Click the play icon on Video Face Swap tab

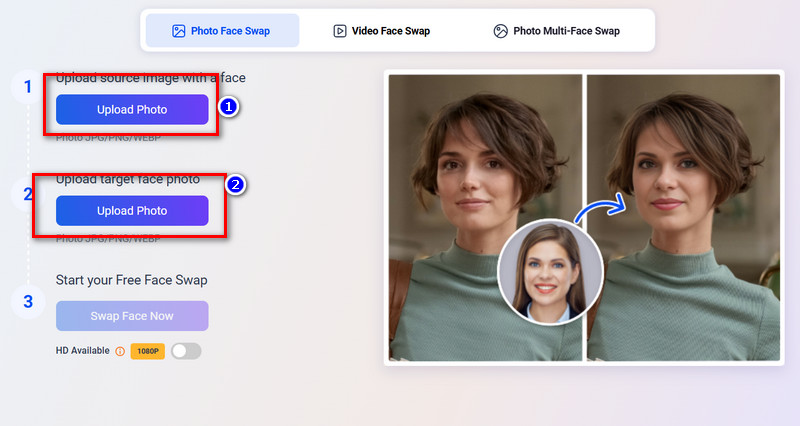click(x=340, y=31)
